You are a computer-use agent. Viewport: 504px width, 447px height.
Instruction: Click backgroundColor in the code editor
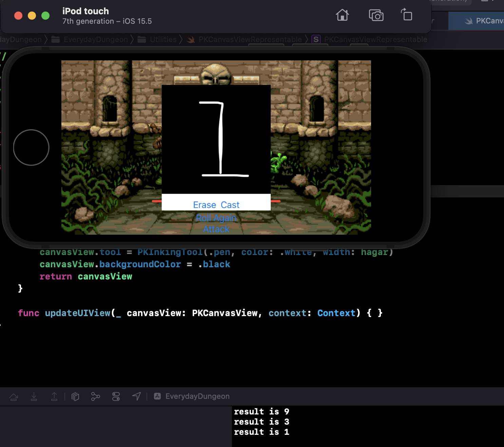point(140,265)
